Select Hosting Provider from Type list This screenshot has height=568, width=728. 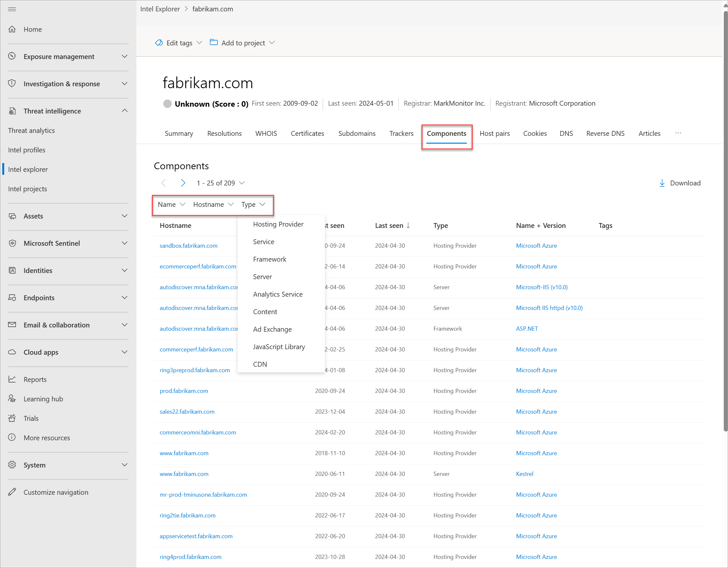click(x=278, y=224)
